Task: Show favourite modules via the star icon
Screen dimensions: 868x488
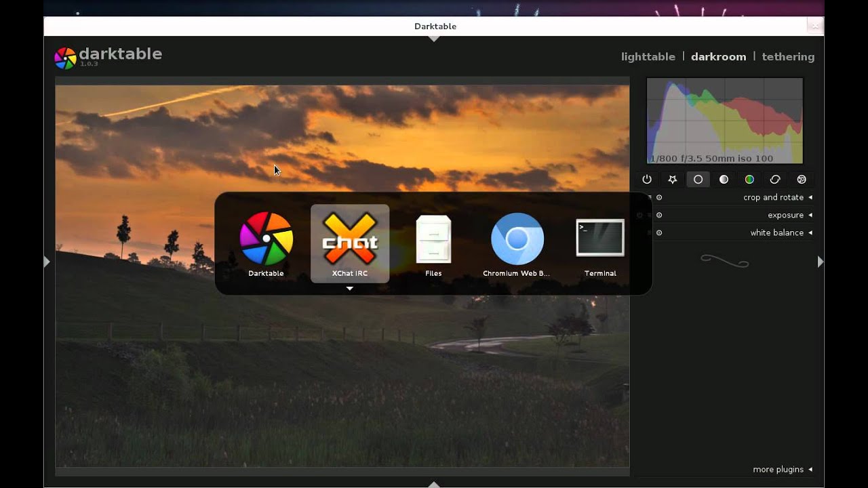Action: point(672,180)
